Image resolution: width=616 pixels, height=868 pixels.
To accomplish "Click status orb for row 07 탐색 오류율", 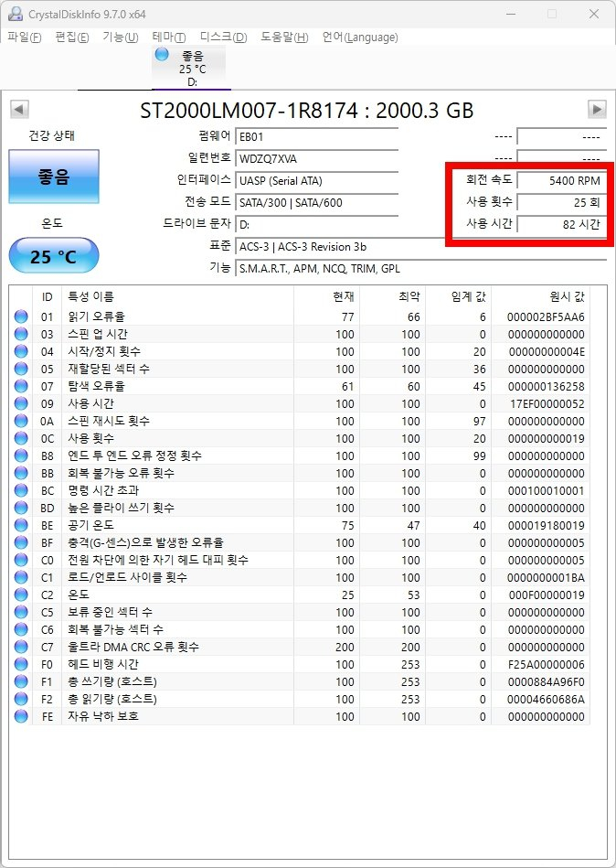I will pyautogui.click(x=21, y=386).
